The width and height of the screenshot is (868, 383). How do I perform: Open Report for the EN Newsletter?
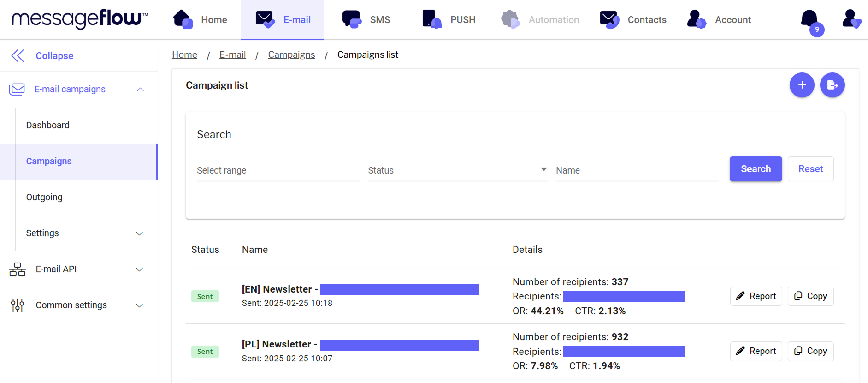[x=756, y=296]
